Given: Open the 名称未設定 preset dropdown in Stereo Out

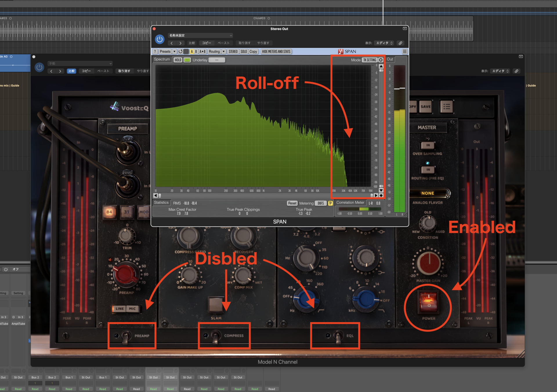Looking at the screenshot, I should (200, 35).
